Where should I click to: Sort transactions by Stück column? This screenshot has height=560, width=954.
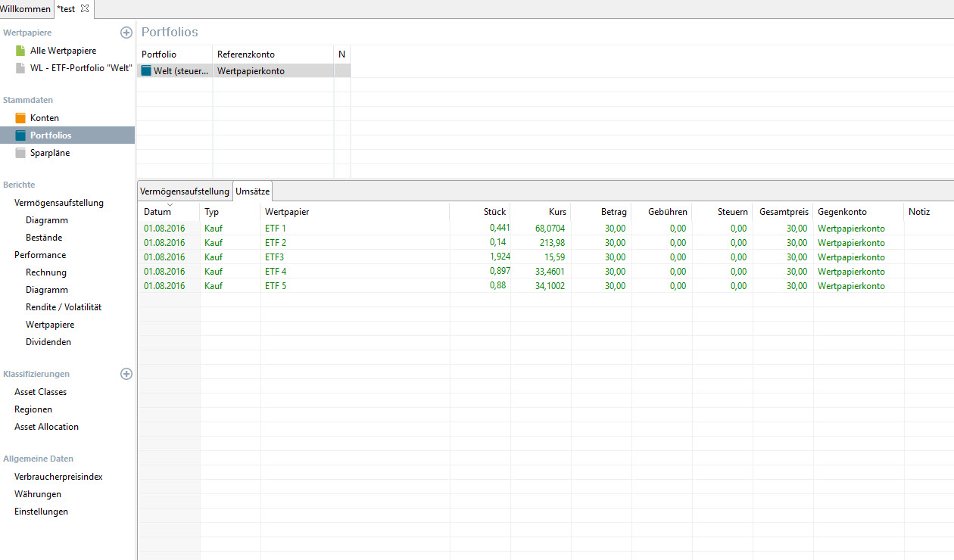pos(480,212)
